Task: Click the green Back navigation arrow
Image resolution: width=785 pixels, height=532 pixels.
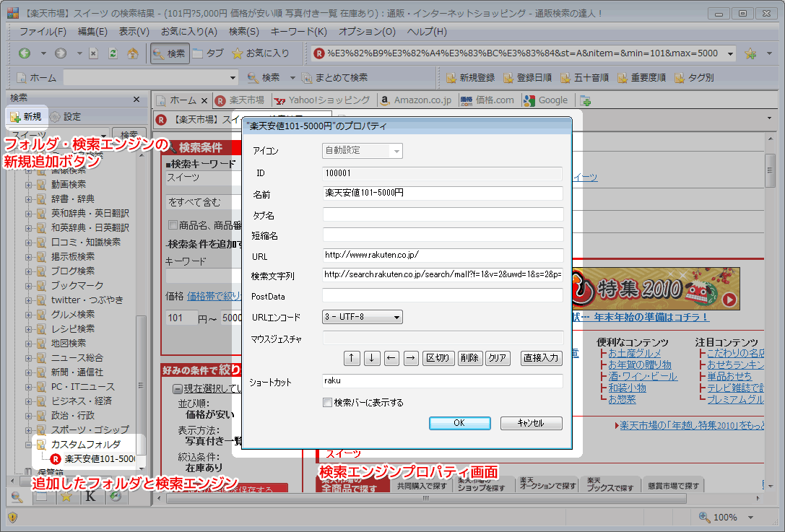Action: click(25, 53)
